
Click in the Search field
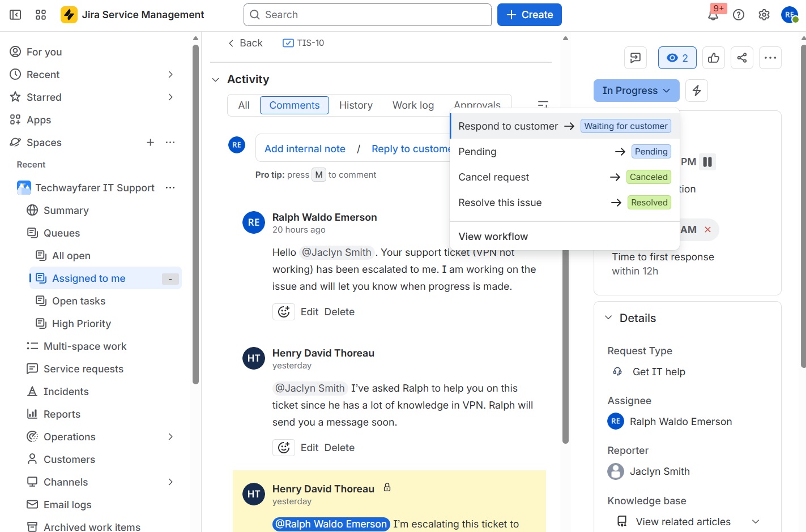point(368,15)
